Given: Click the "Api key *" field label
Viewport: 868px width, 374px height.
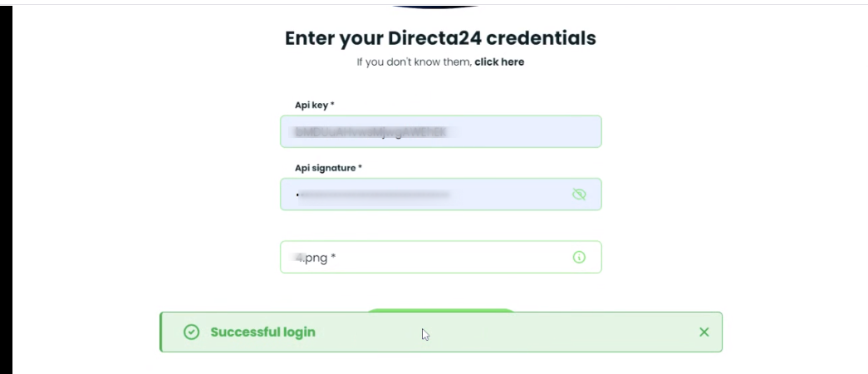Looking at the screenshot, I should [315, 105].
